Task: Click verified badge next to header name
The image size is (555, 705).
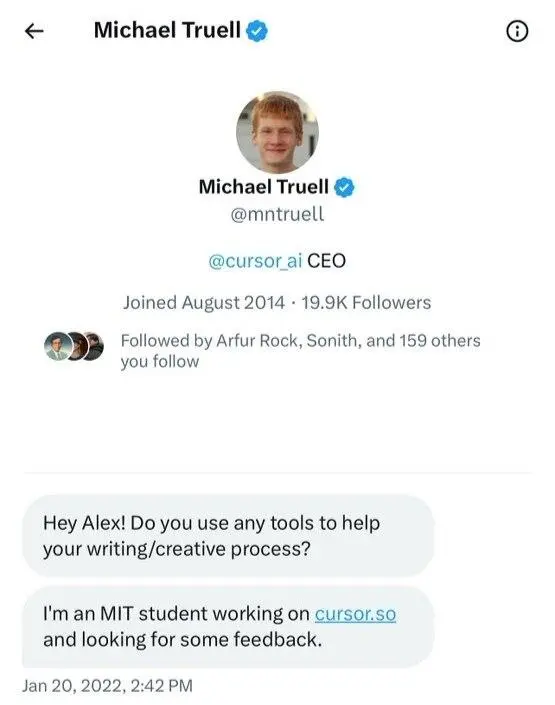Action: click(257, 31)
